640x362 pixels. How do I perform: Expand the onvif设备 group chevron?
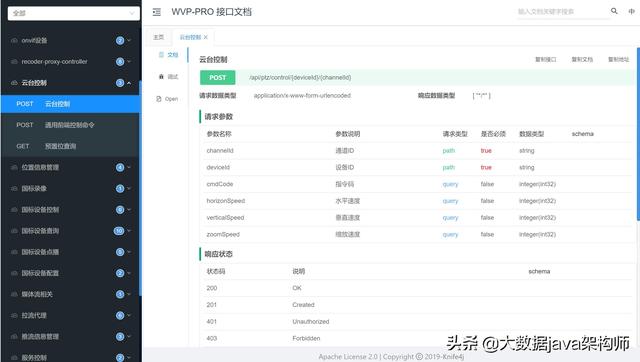point(129,40)
